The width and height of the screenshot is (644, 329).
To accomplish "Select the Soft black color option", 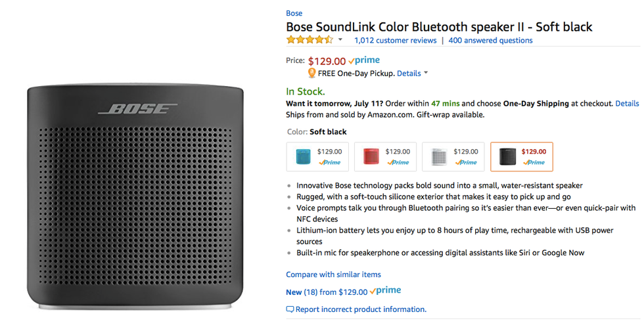I will pyautogui.click(x=521, y=157).
